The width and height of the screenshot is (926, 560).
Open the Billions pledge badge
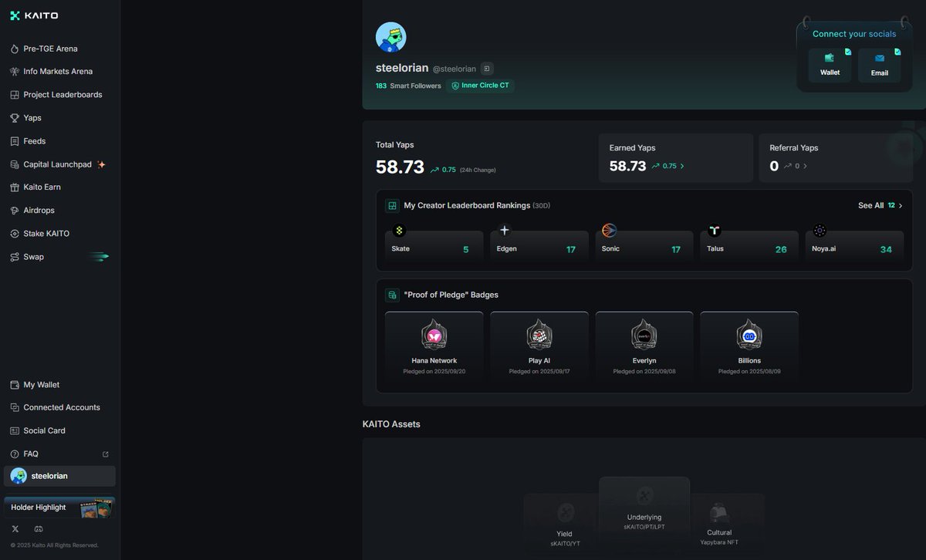coord(749,346)
